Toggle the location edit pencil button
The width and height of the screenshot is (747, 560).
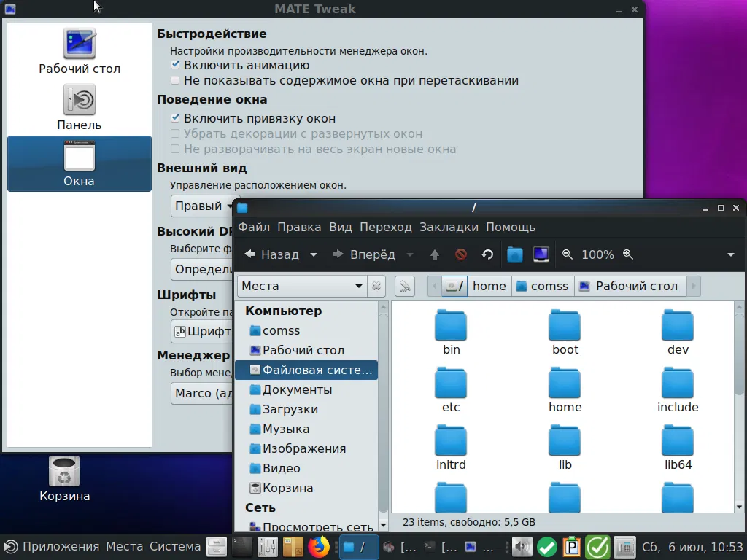[405, 286]
